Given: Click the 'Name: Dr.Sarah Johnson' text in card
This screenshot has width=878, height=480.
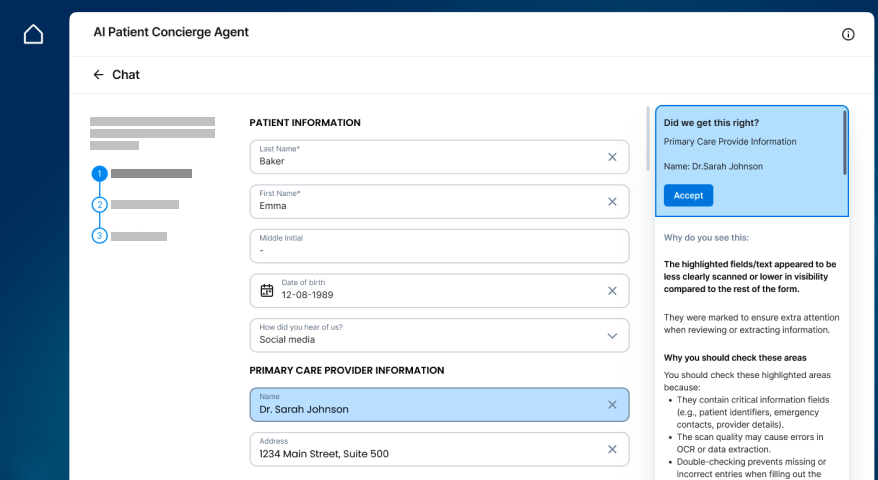Looking at the screenshot, I should 713,166.
